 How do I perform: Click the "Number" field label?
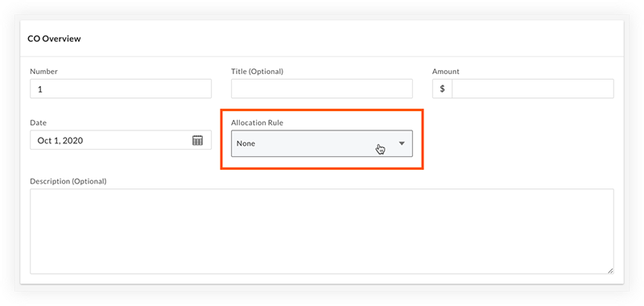43,72
